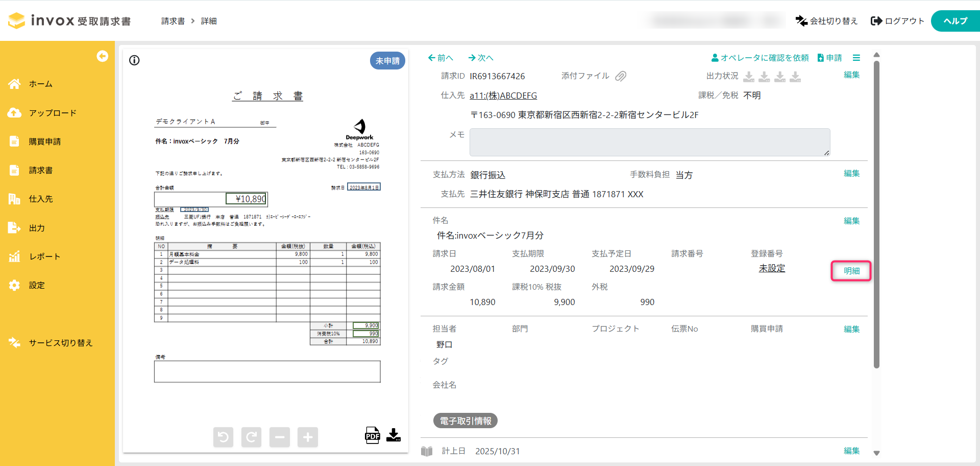Go to 仕入先 in the sidebar
Image resolution: width=980 pixels, height=466 pixels.
click(41, 199)
